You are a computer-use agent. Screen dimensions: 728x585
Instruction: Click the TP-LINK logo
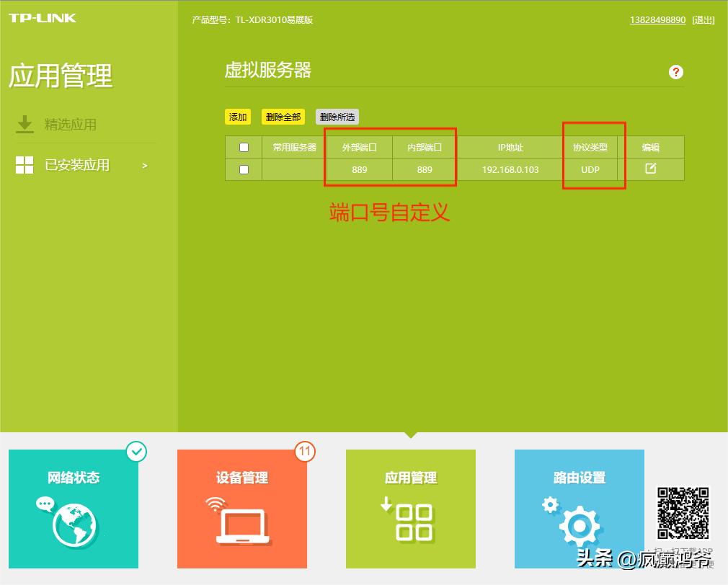pyautogui.click(x=41, y=17)
